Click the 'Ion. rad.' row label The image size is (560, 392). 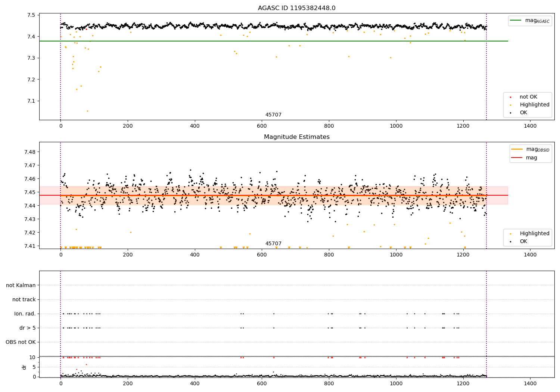click(x=25, y=314)
